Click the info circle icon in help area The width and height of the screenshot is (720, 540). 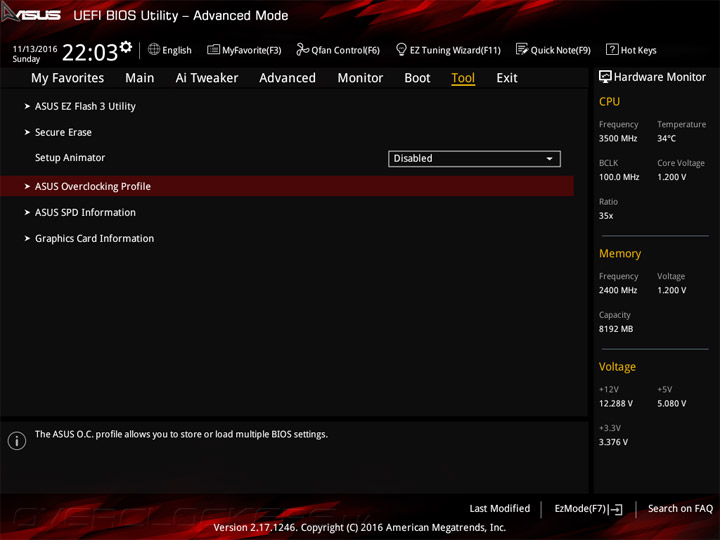pos(17,440)
